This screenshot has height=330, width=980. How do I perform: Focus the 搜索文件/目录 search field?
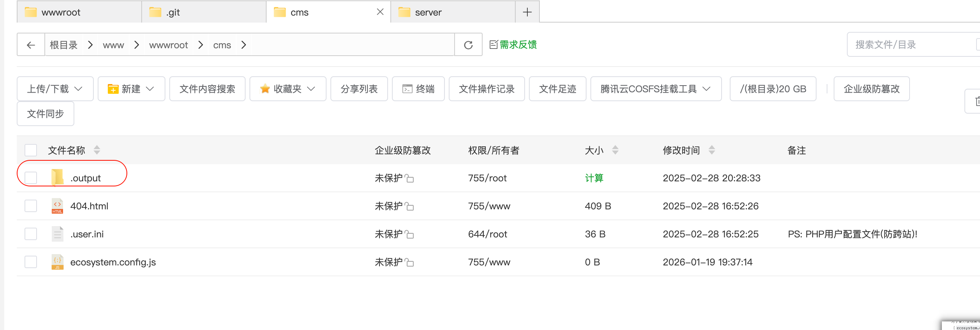(x=913, y=44)
